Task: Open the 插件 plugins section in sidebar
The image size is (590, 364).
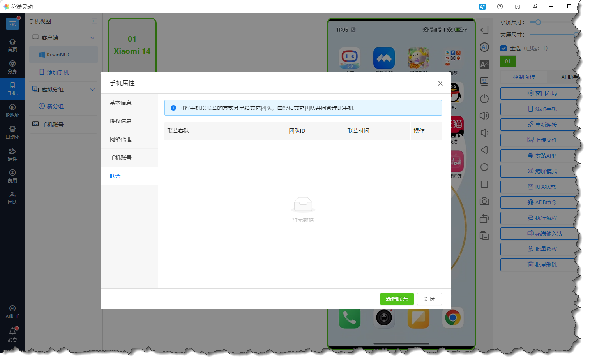Action: point(12,154)
